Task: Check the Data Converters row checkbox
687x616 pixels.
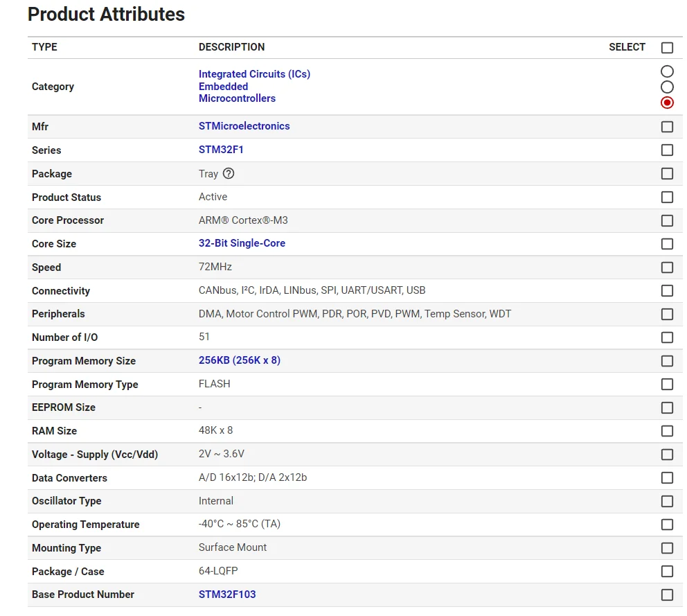Action: (x=667, y=478)
